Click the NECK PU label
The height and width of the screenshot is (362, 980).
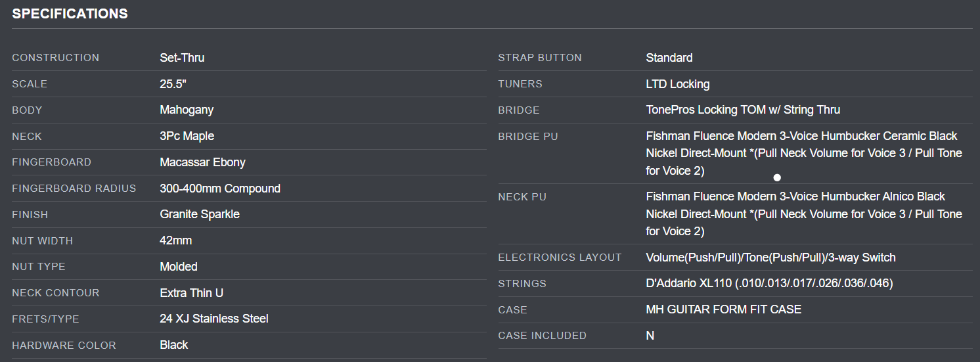pos(522,197)
